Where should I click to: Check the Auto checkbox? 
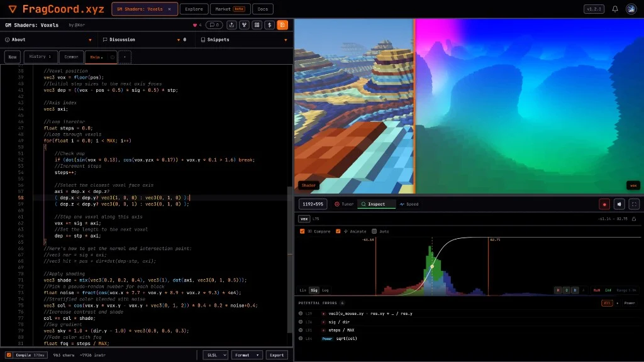374,231
